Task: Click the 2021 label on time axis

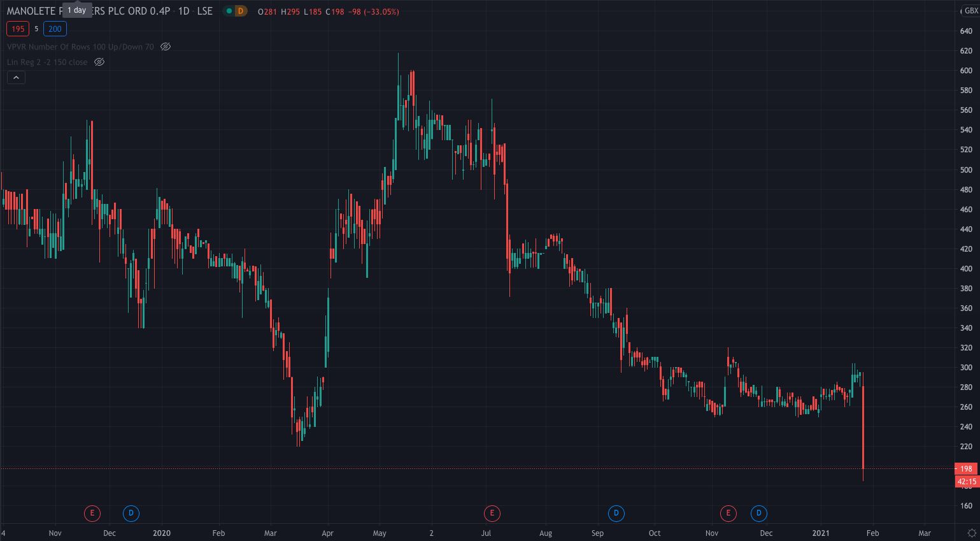Action: [821, 533]
